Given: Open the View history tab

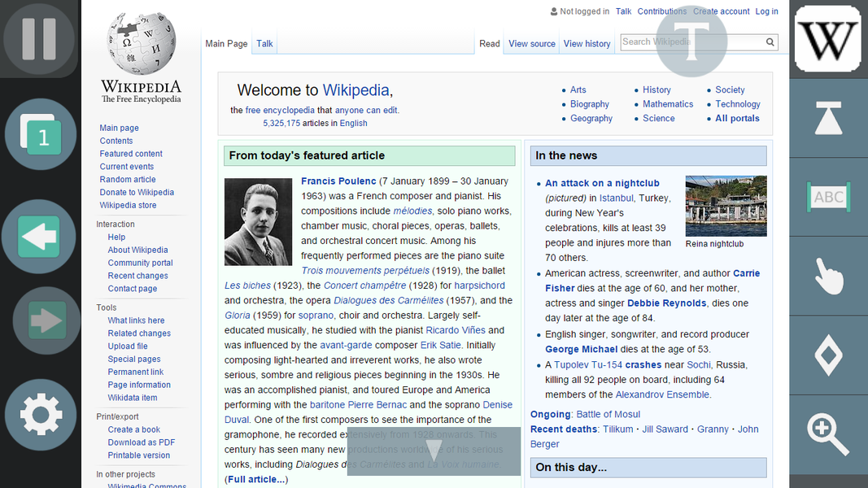Looking at the screenshot, I should pyautogui.click(x=587, y=44).
